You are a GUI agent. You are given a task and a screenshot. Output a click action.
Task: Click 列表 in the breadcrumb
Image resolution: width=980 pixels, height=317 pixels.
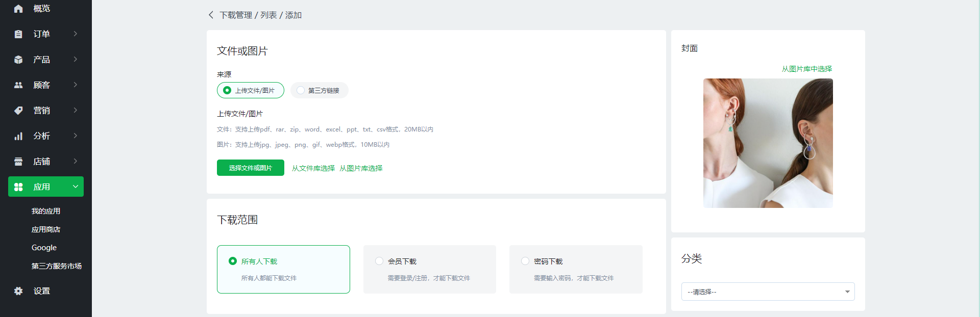click(268, 15)
